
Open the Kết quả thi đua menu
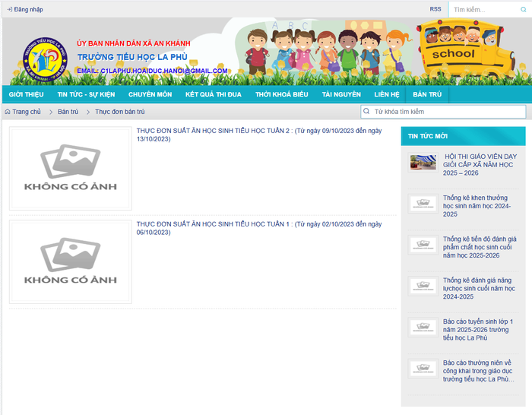(214, 94)
